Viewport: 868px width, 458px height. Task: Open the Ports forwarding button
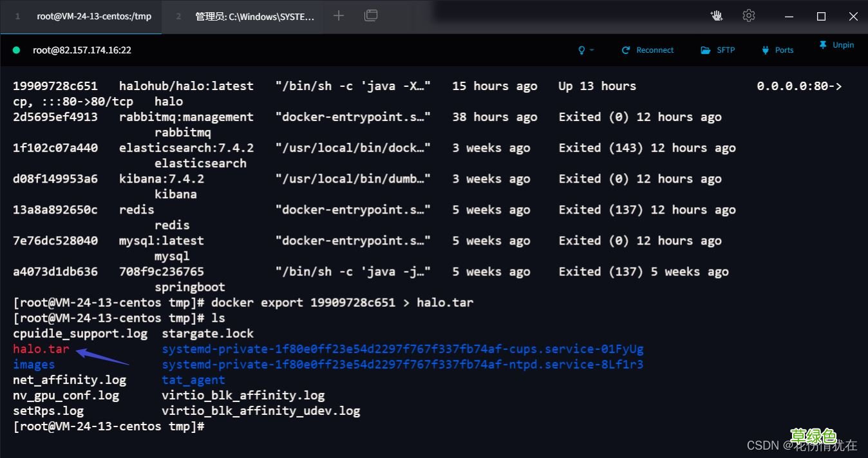coord(777,50)
